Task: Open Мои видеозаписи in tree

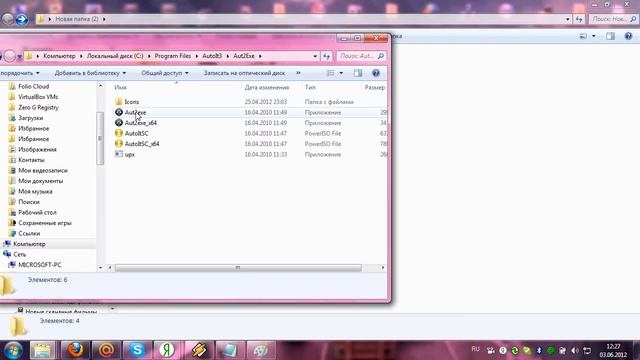Action: (43, 171)
